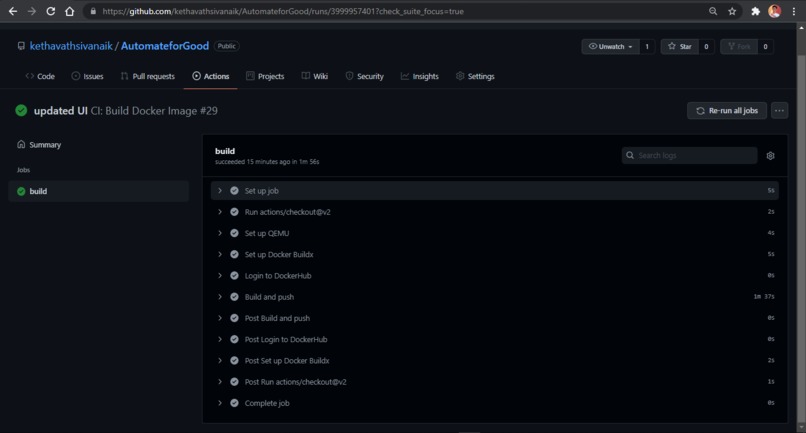Click the kethavathsivanaik owner link
Viewport: 806px width, 433px height.
point(71,46)
